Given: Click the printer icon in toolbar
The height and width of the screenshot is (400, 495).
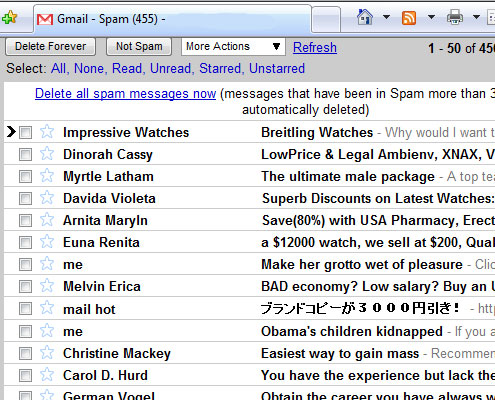Looking at the screenshot, I should tap(455, 17).
